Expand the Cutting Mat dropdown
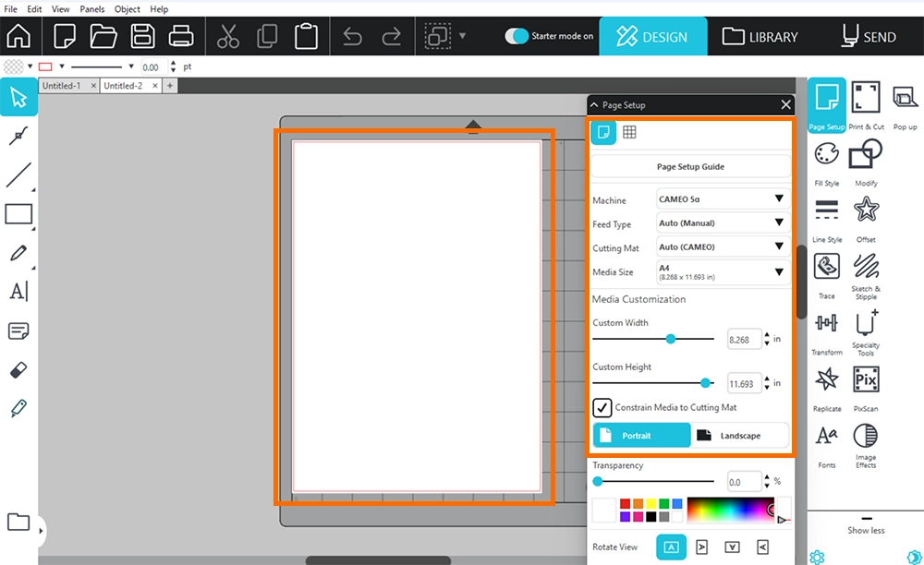The height and width of the screenshot is (565, 924). (721, 246)
